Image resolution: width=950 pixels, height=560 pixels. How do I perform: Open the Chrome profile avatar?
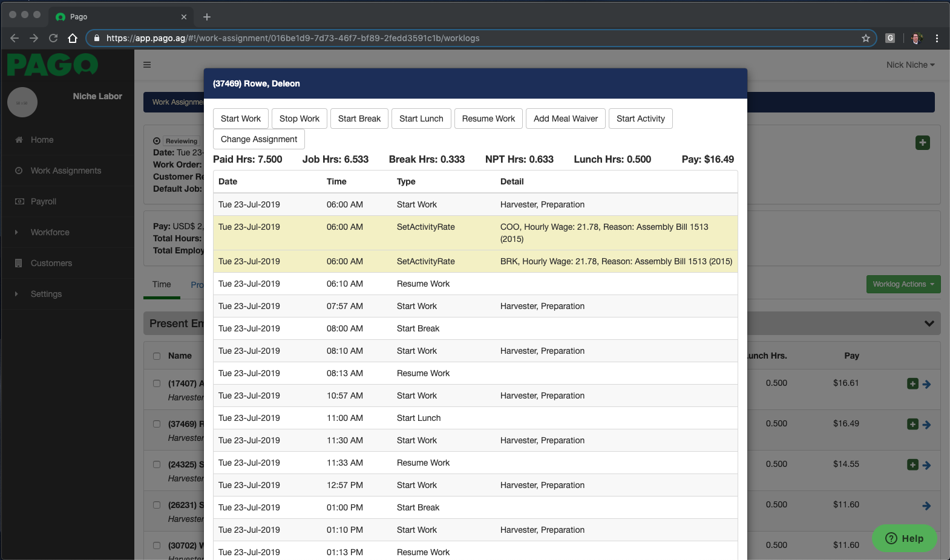pyautogui.click(x=917, y=38)
